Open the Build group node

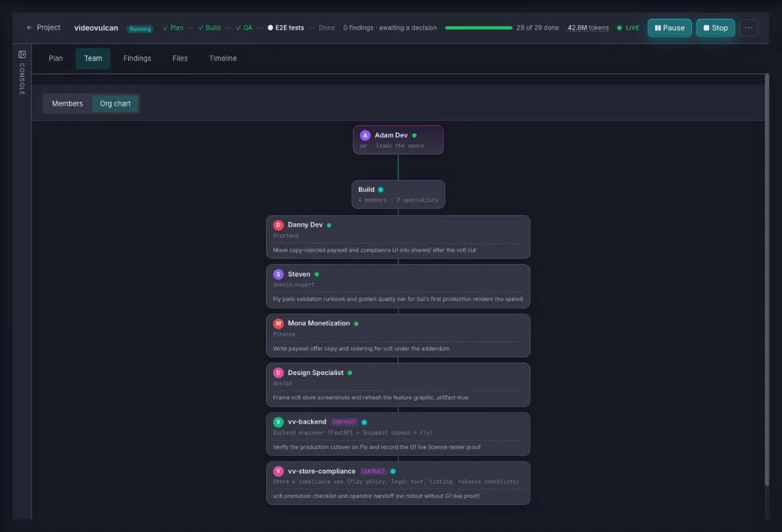tap(398, 194)
